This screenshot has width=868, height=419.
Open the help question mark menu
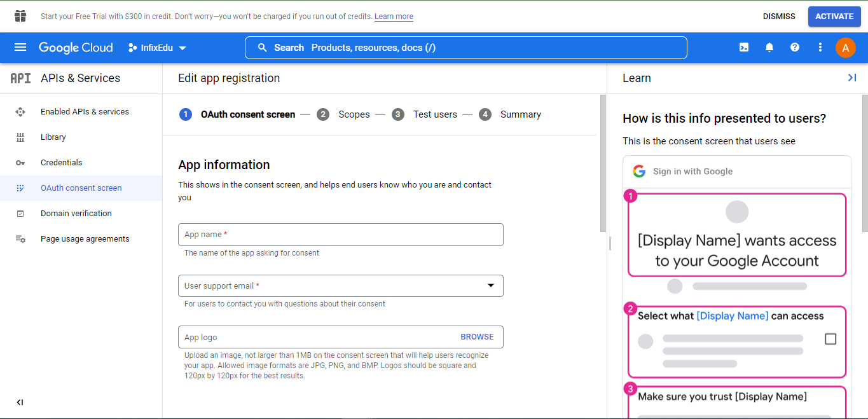[x=795, y=47]
